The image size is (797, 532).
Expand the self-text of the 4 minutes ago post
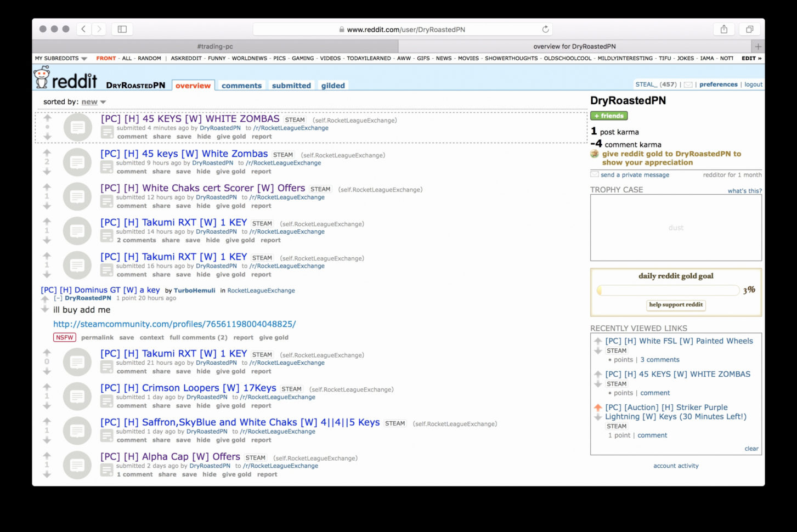click(x=107, y=132)
